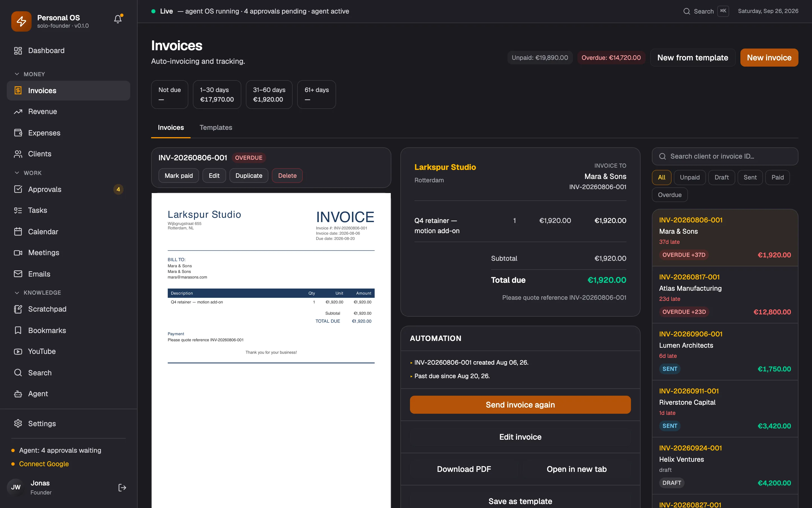Viewport: 812px width, 508px height.
Task: Switch to the Invoices tab
Action: tap(171, 128)
